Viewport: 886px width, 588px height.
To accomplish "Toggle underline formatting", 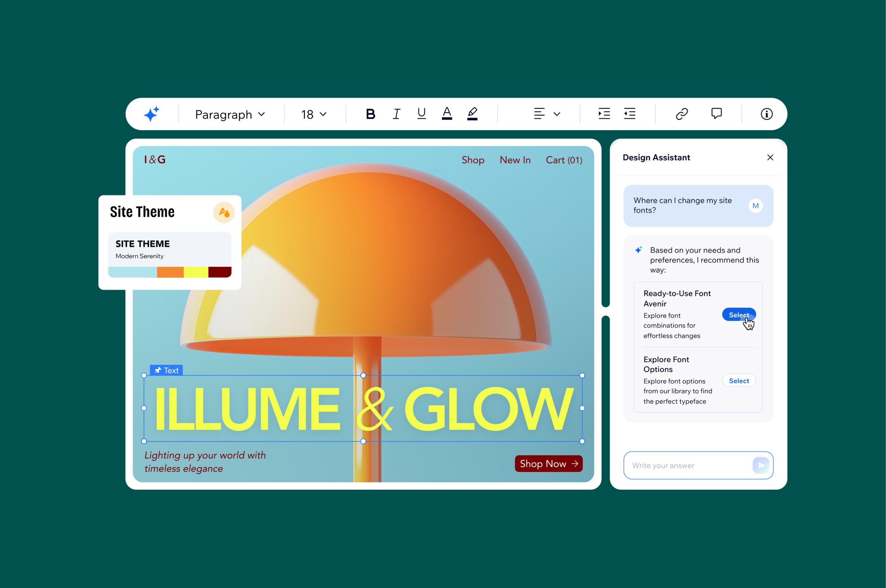I will pos(421,113).
